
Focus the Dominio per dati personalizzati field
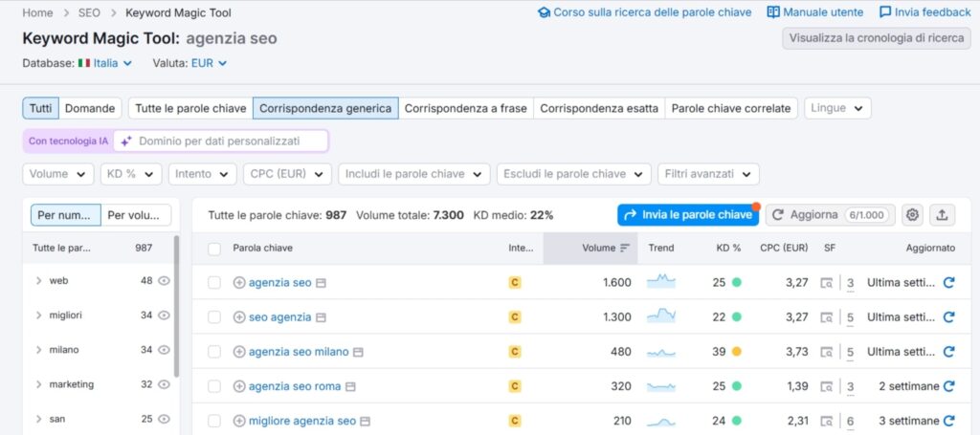(221, 141)
